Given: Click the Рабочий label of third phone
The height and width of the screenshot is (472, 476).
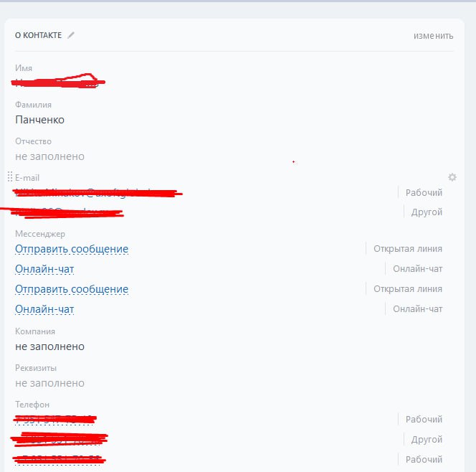Looking at the screenshot, I should (424, 460).
